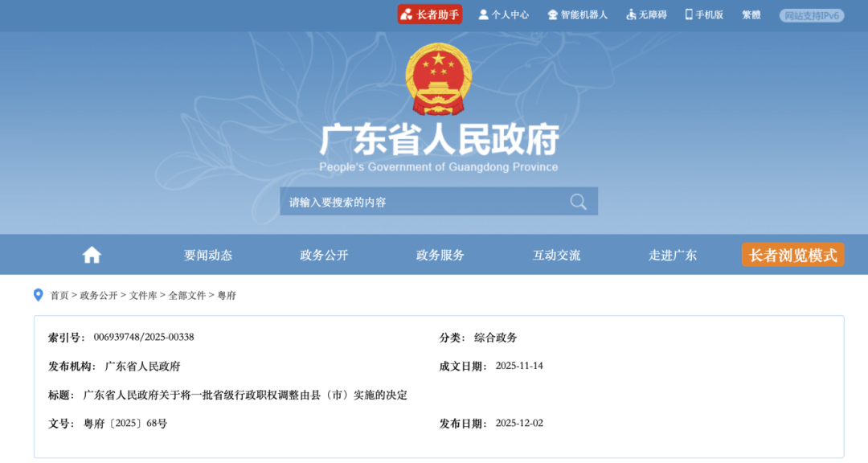Open the 互动交流 navigation menu

555,254
